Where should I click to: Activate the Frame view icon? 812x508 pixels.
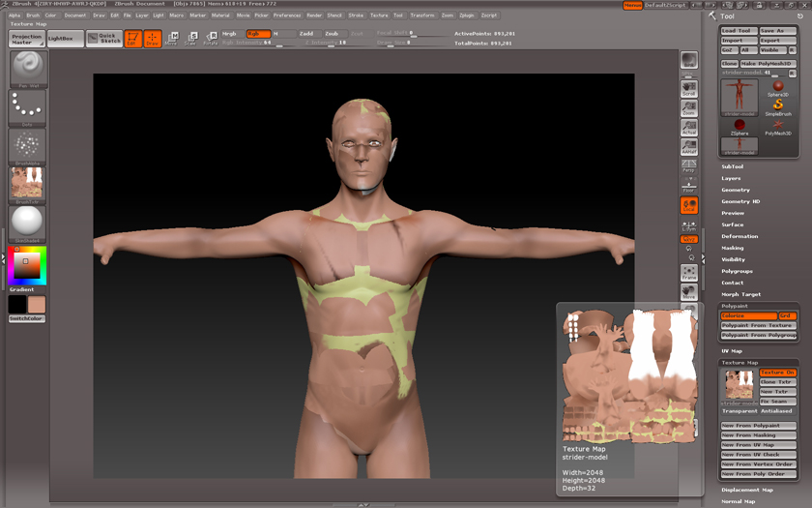[x=688, y=272]
